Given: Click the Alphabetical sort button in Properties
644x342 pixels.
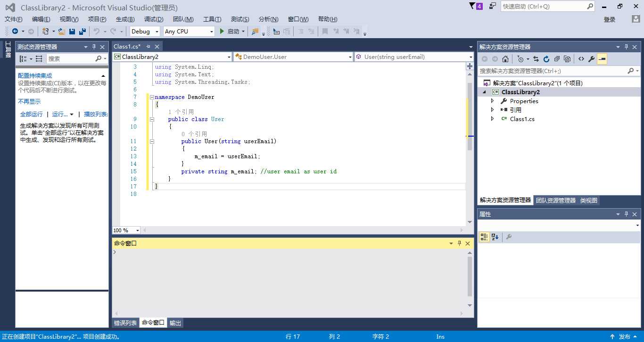Looking at the screenshot, I should click(x=495, y=237).
